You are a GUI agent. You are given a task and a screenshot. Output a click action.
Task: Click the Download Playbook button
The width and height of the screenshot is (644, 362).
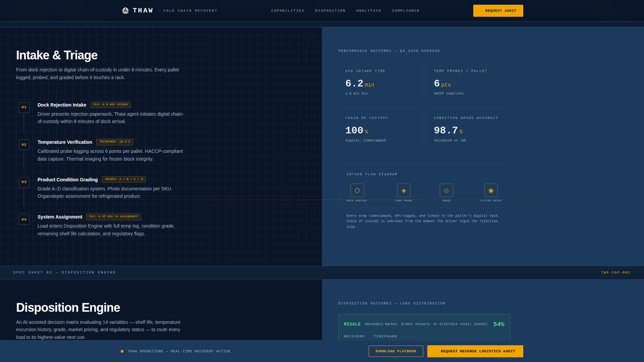[x=396, y=351]
